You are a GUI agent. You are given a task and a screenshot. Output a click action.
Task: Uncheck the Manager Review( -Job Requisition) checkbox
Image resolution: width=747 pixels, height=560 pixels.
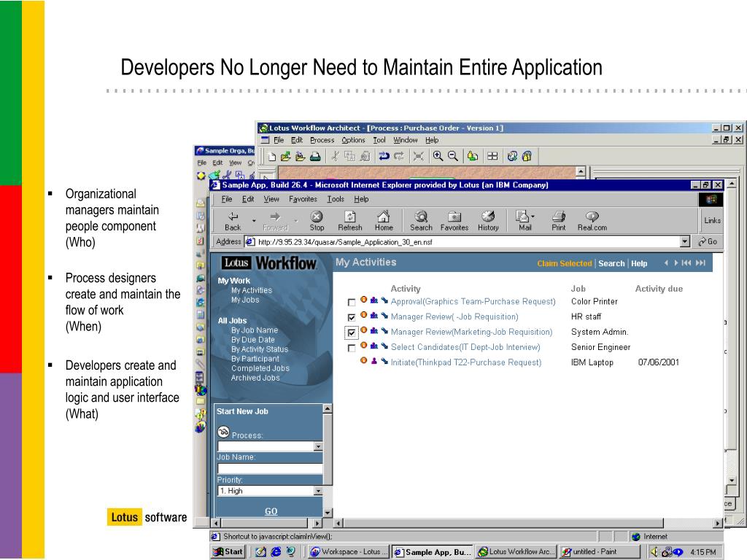click(352, 317)
